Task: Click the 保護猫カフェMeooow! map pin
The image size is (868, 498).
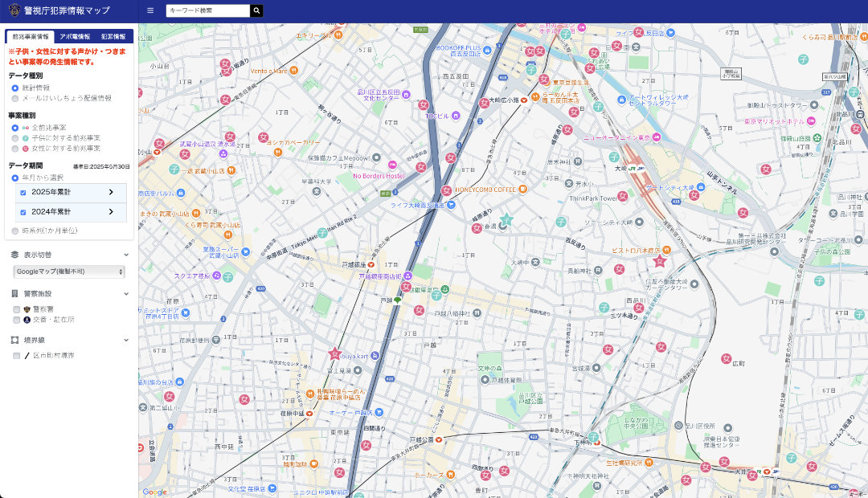Action: tap(376, 157)
